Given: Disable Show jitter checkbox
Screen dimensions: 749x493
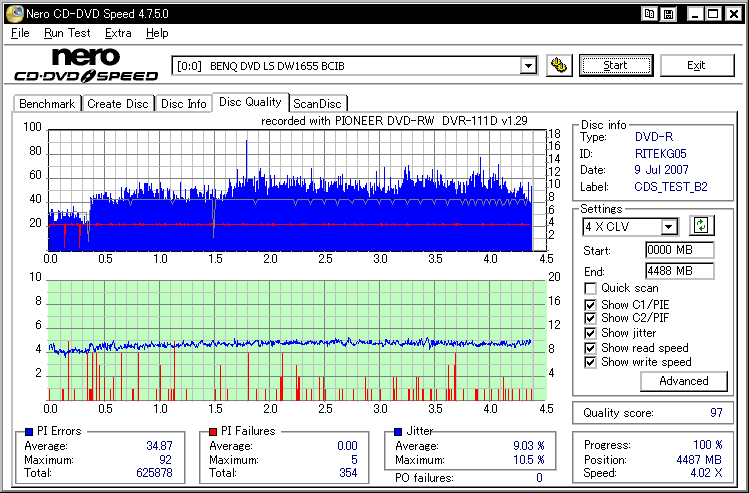Looking at the screenshot, I should click(590, 333).
